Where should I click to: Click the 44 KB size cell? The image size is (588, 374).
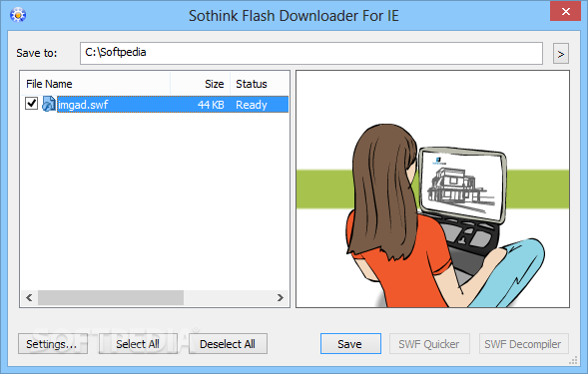[211, 105]
